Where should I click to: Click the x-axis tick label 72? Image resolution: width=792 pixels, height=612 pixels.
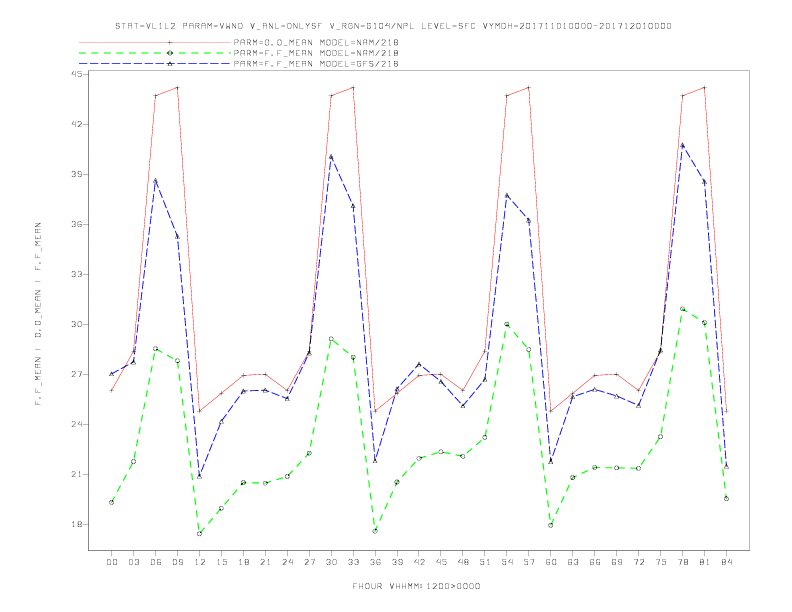click(x=638, y=562)
